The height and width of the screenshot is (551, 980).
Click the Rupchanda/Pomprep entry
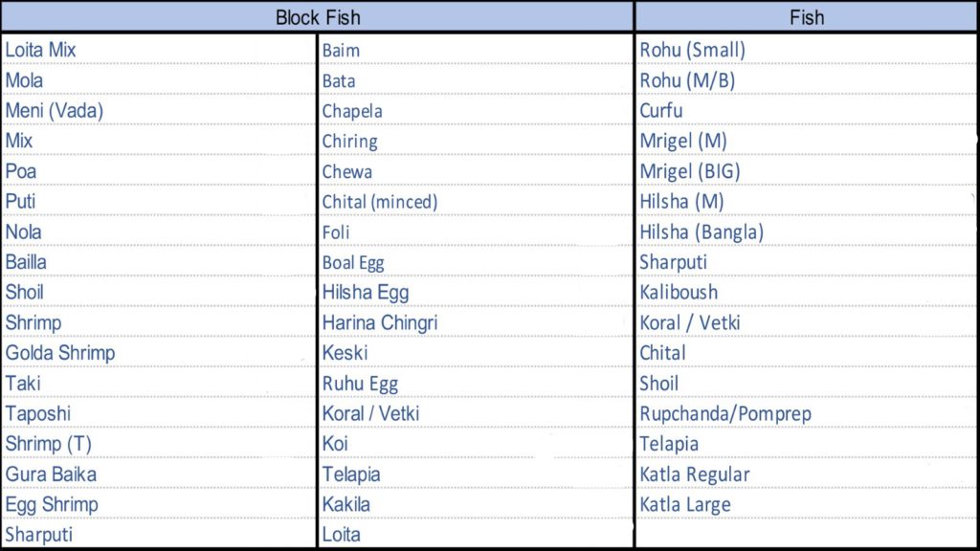[x=806, y=413]
